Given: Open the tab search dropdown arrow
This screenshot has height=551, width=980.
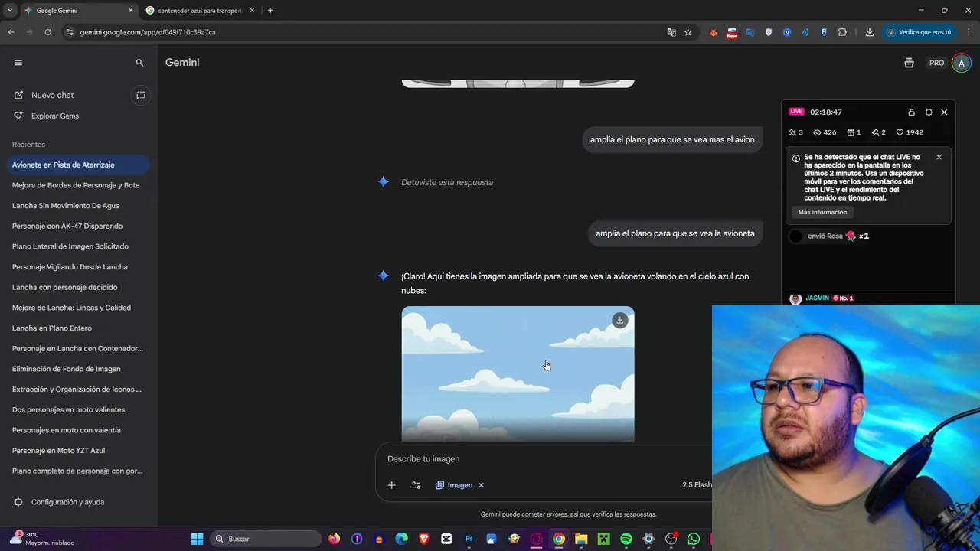Looking at the screenshot, I should 9,11.
